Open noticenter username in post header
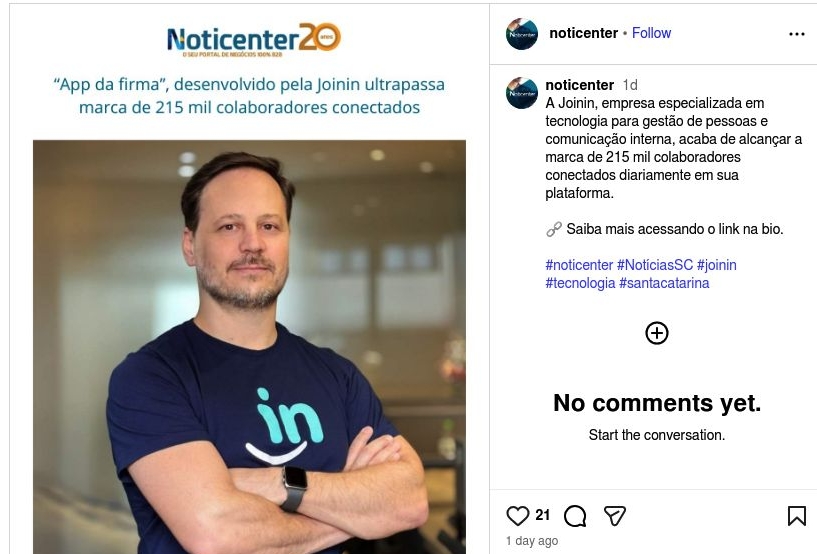The image size is (817, 554). coord(584,33)
